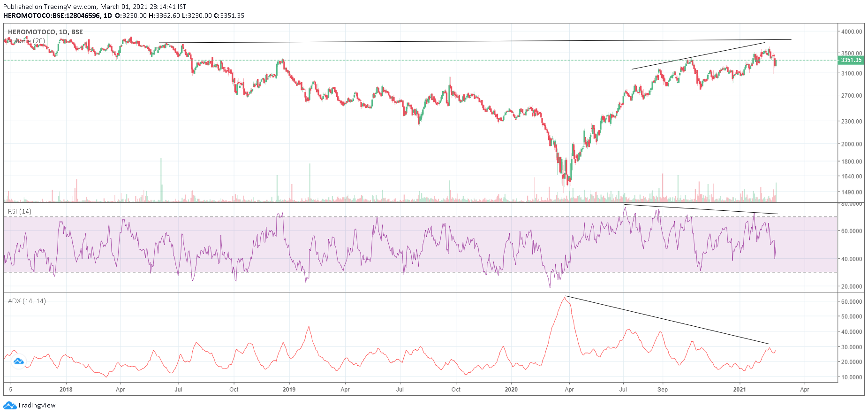Click the 1490.00 price axis label
The width and height of the screenshot is (868, 415).
(x=852, y=192)
